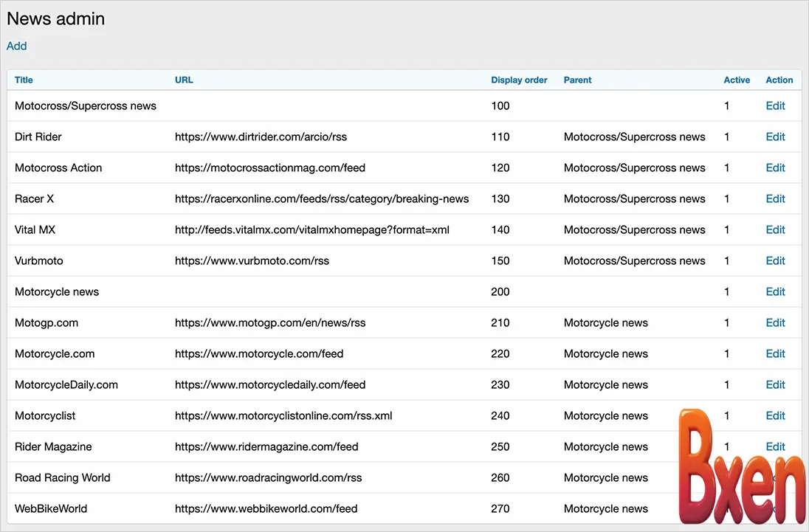Edit the Motorcycle news category
Image resolution: width=809 pixels, height=532 pixels.
(x=775, y=291)
